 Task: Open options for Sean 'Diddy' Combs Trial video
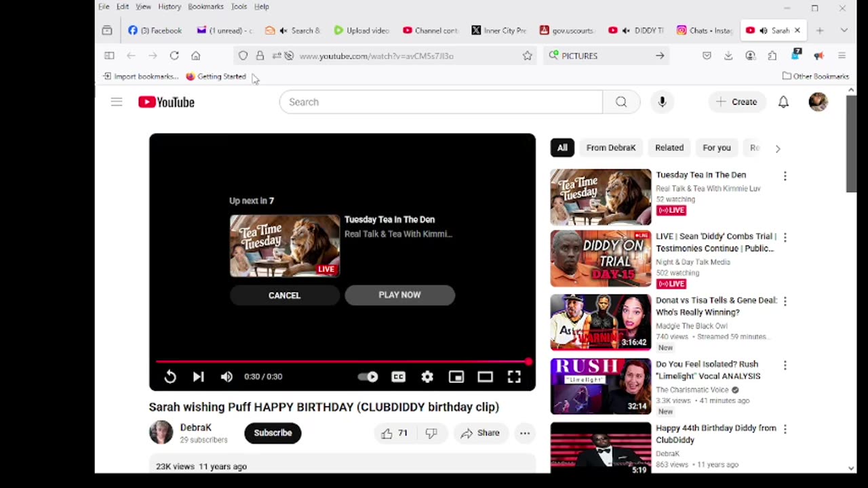pyautogui.click(x=785, y=238)
